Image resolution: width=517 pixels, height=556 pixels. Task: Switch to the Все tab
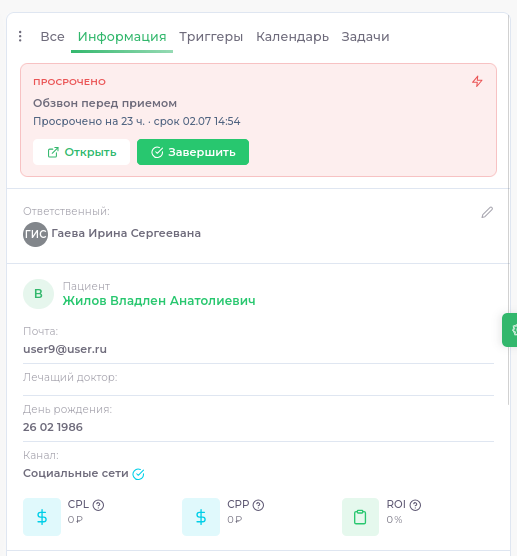point(52,37)
